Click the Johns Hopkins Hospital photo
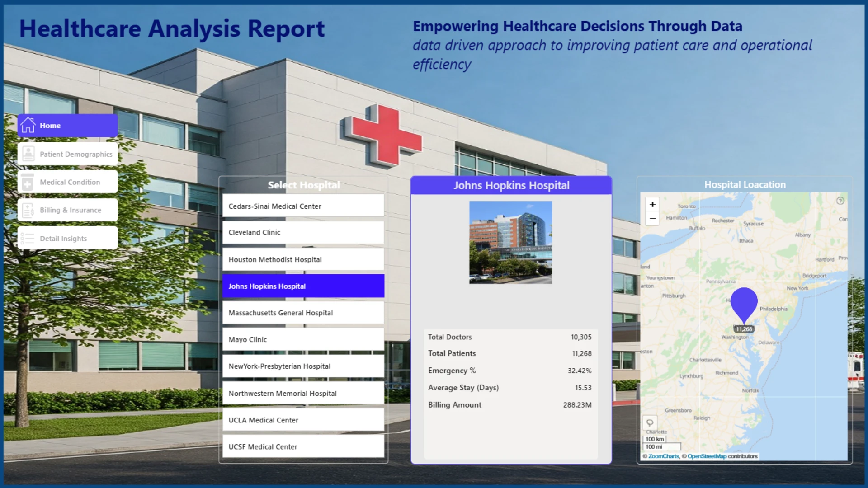868x488 pixels. [x=510, y=242]
